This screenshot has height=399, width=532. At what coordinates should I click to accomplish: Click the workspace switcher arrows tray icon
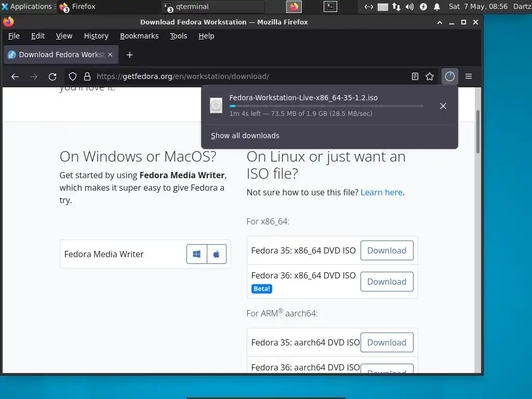pos(369,7)
